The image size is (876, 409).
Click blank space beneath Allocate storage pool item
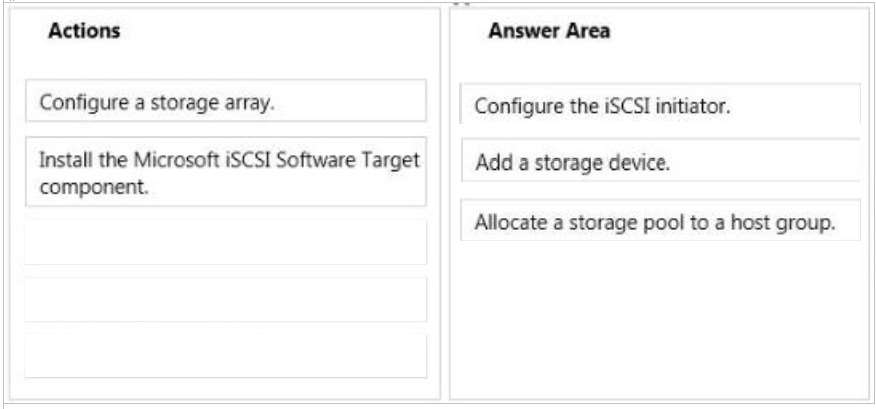click(660, 318)
